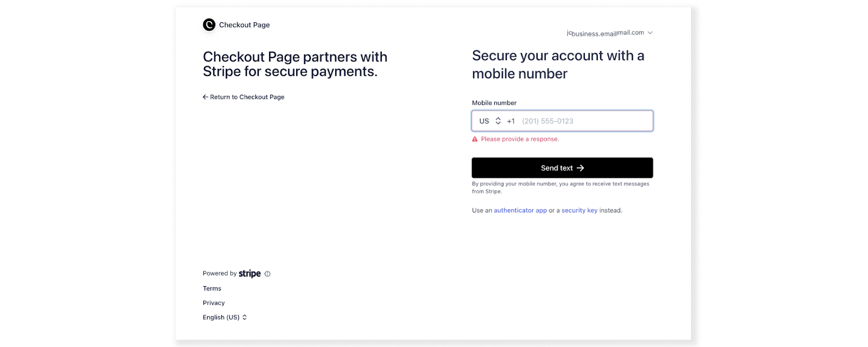Click the back arrow before Return text

pos(206,97)
